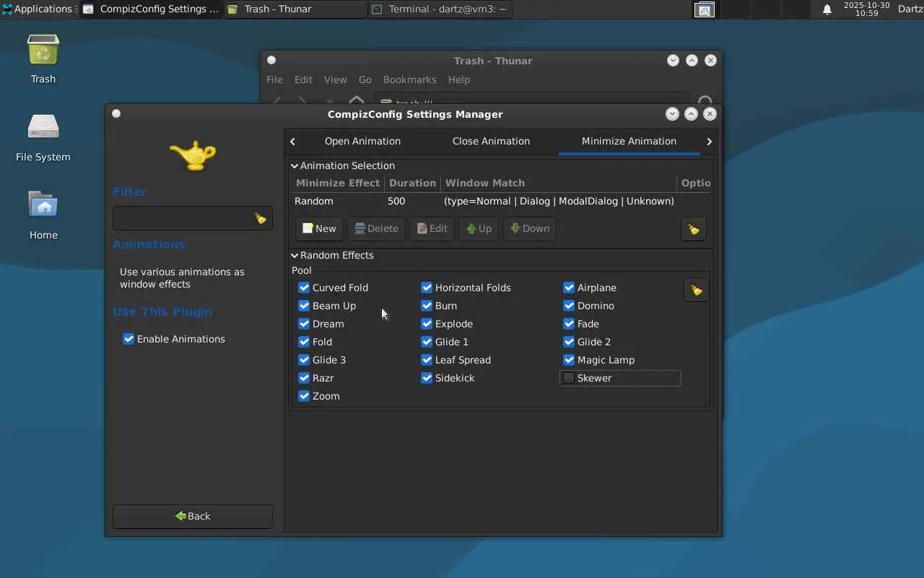Select the File System desktop icon
The height and width of the screenshot is (578, 924).
point(43,137)
